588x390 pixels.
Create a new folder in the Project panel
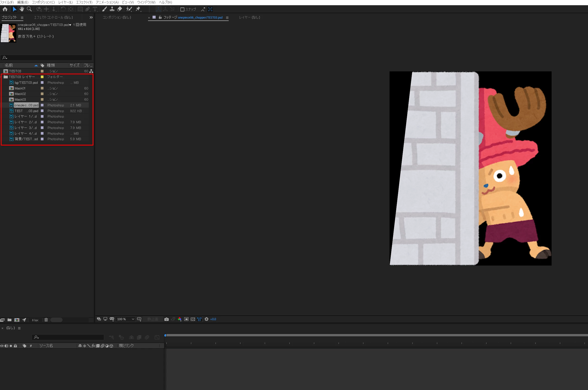pyautogui.click(x=10, y=320)
